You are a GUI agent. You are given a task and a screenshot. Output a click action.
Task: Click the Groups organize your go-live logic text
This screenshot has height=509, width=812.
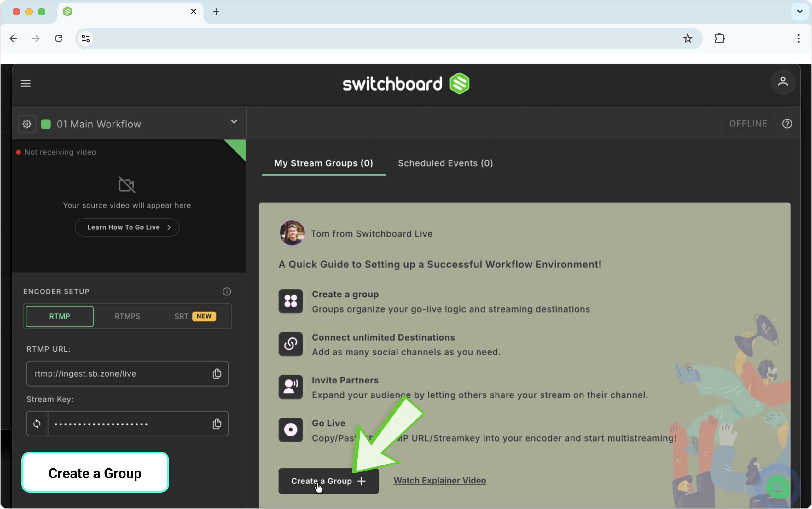point(451,309)
